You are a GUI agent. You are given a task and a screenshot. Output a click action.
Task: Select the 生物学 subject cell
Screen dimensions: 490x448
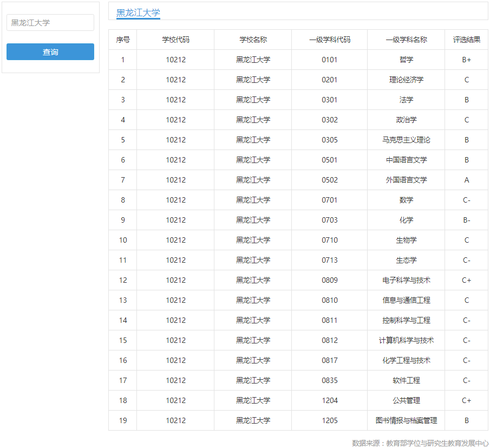tap(406, 240)
